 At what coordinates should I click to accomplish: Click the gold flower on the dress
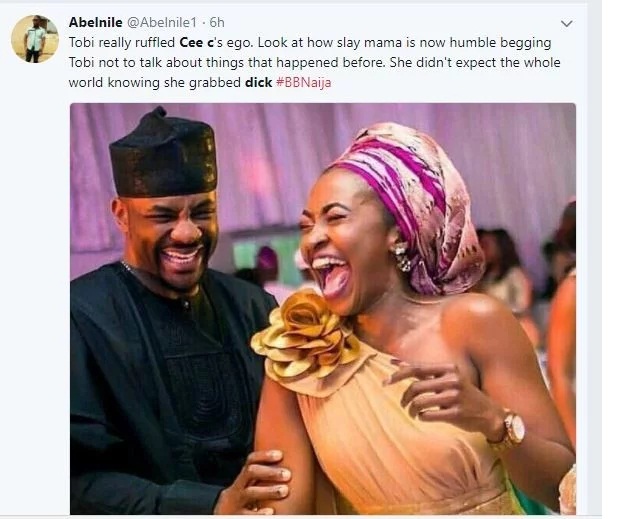[303, 336]
